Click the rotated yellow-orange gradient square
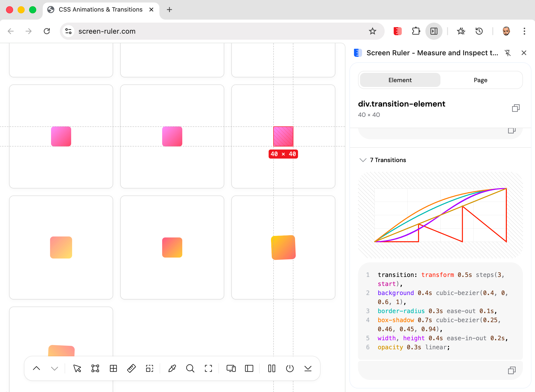535x392 pixels. (283, 248)
